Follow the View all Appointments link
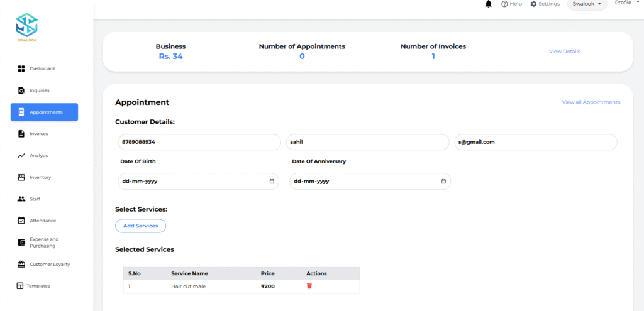The image size is (644, 311). click(591, 102)
